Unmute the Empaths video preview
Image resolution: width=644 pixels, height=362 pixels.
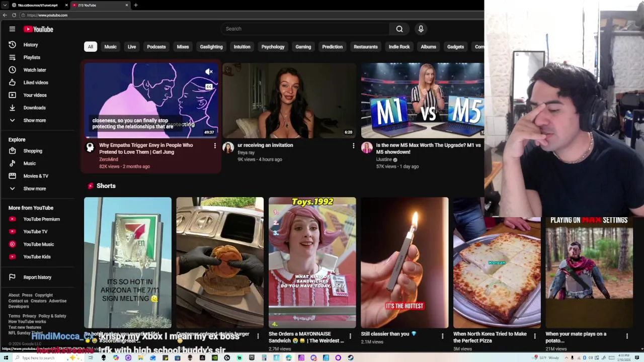[209, 72]
